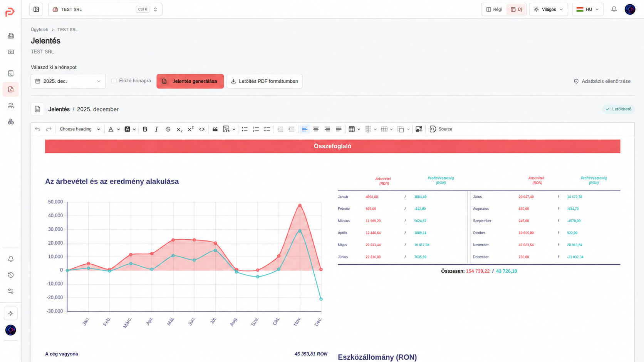The image size is (644, 362).
Task: Click the Nov. revenue peak chart point
Action: 300,205
